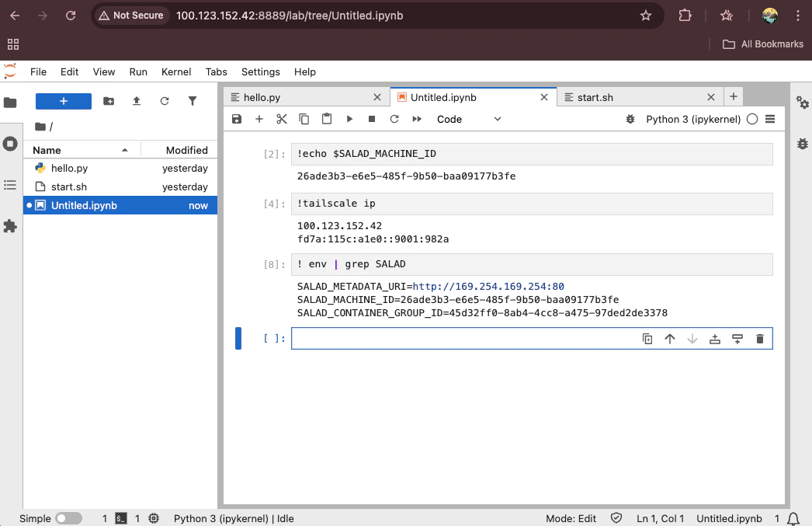
Task: Move the active cell down
Action: (x=692, y=339)
